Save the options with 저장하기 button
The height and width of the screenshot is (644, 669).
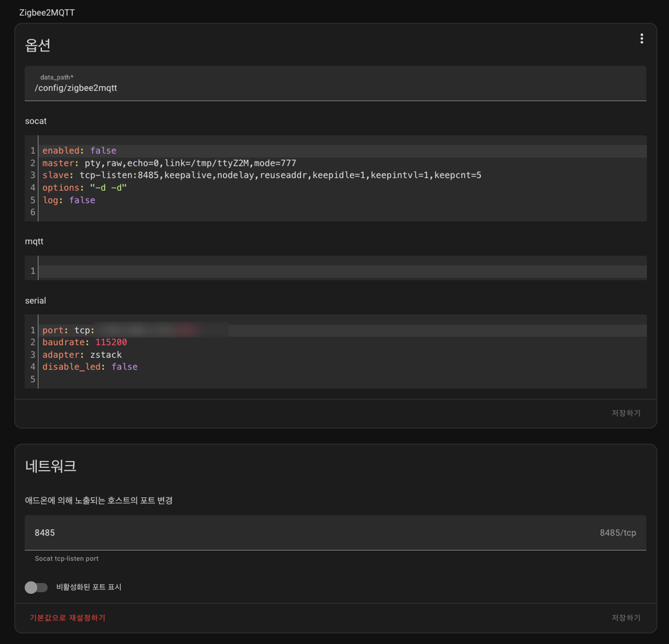626,413
